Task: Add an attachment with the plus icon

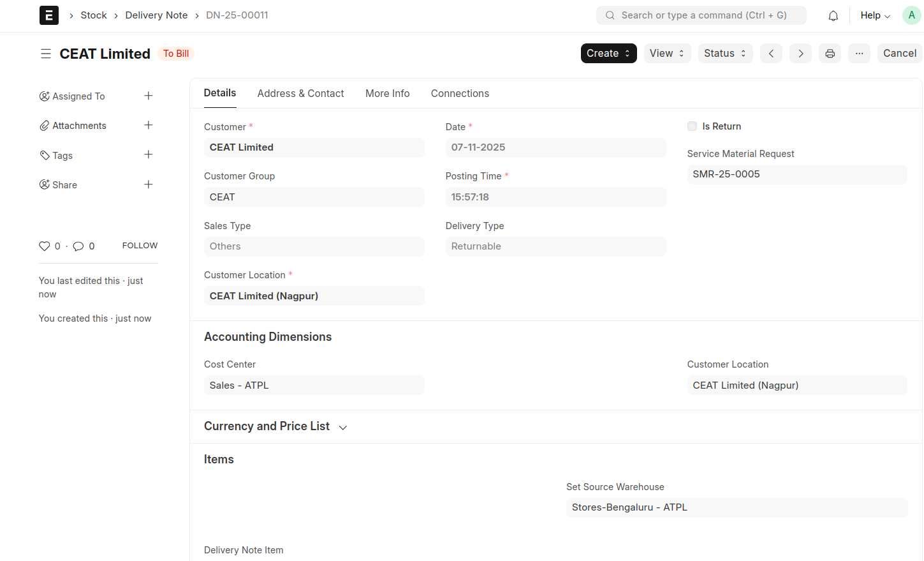Action: (x=148, y=125)
